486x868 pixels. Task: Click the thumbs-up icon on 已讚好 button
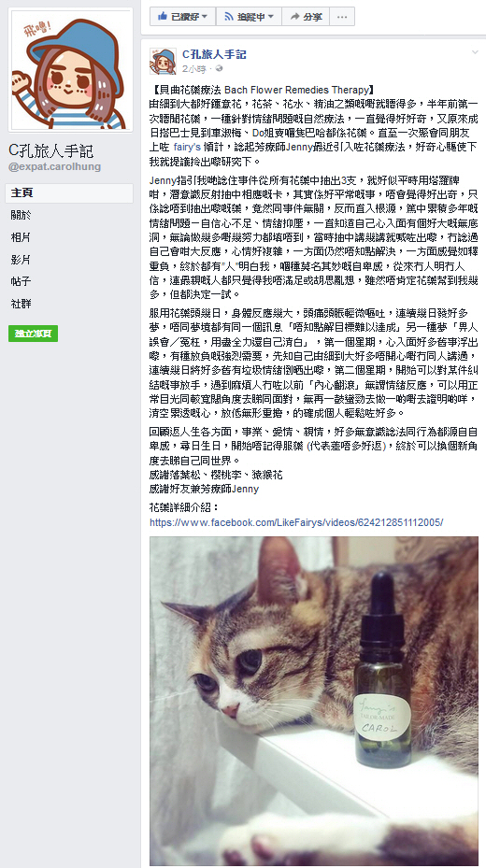click(163, 17)
